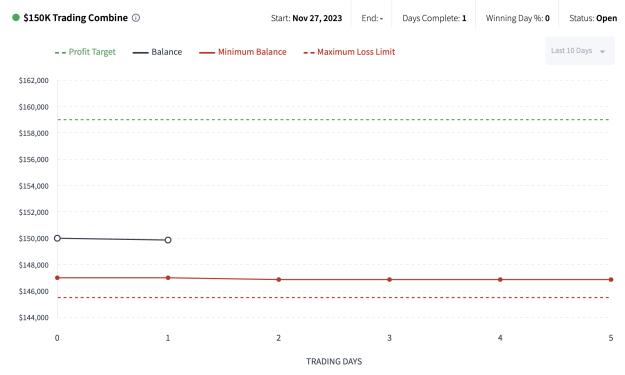Toggle the Balance legend series
The height and width of the screenshot is (375, 625).
(x=157, y=52)
